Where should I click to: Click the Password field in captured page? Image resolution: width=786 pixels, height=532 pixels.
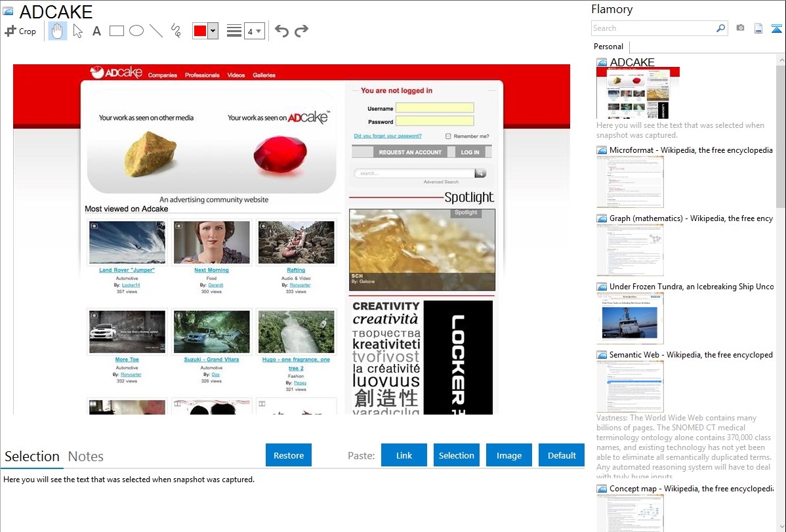click(x=434, y=121)
